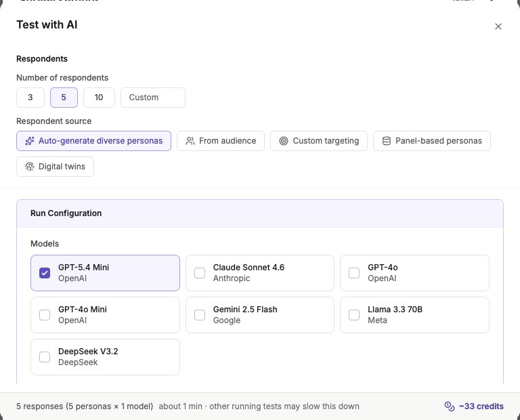This screenshot has height=420, width=520.
Task: Click the Custom respondents input field
Action: [x=153, y=98]
